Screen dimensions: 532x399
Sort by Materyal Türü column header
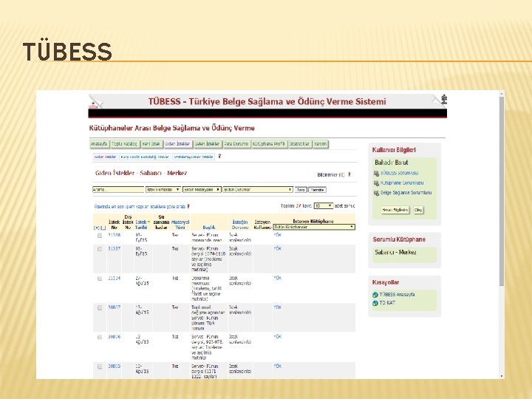pyautogui.click(x=180, y=225)
